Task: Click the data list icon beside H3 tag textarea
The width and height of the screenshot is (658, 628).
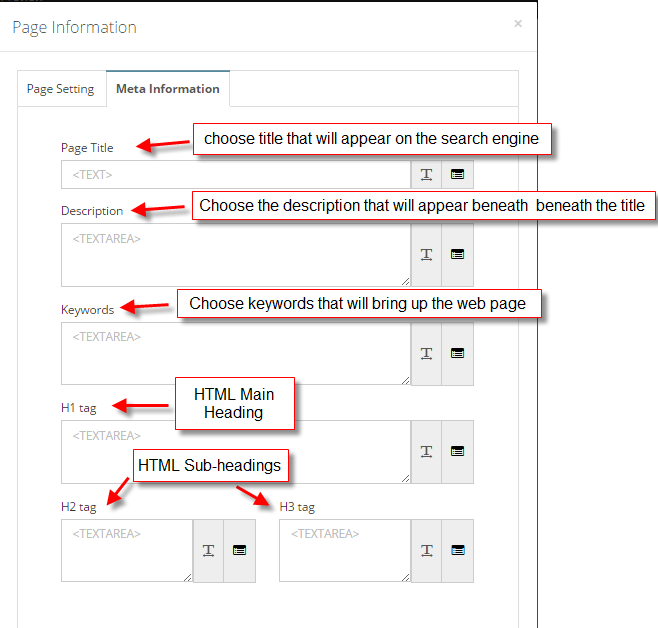Action: click(457, 551)
